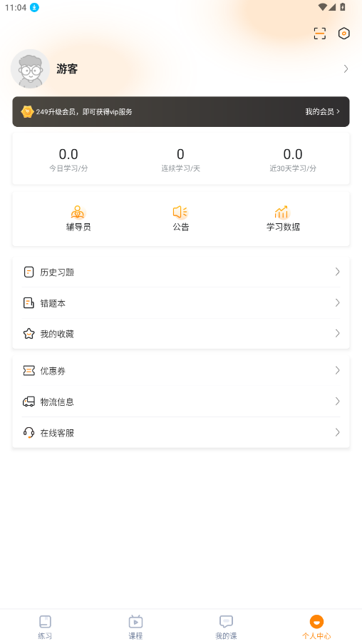Select the 个人中心 tab
The width and height of the screenshot is (362, 644).
coord(316,627)
